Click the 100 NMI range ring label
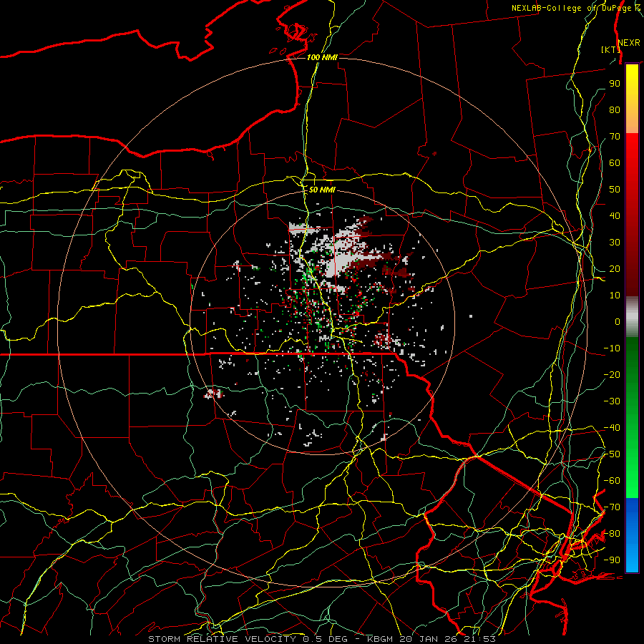Image resolution: width=644 pixels, height=644 pixels. tap(322, 57)
